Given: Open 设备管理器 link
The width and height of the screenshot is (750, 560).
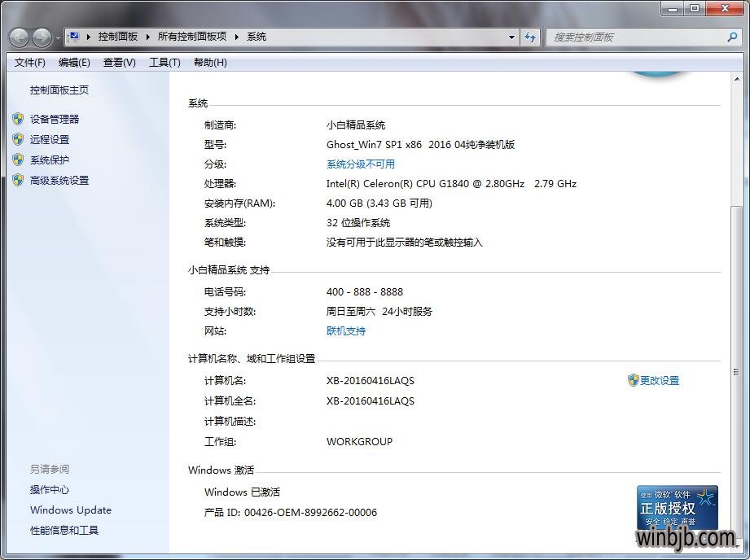Looking at the screenshot, I should pyautogui.click(x=55, y=119).
